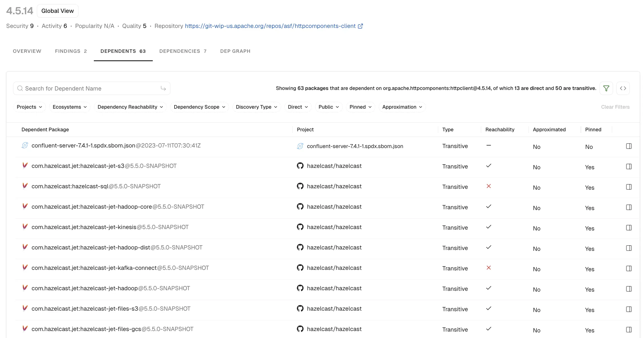Image resolution: width=644 pixels, height=338 pixels.
Task: Click Clear Filters
Action: 615,107
